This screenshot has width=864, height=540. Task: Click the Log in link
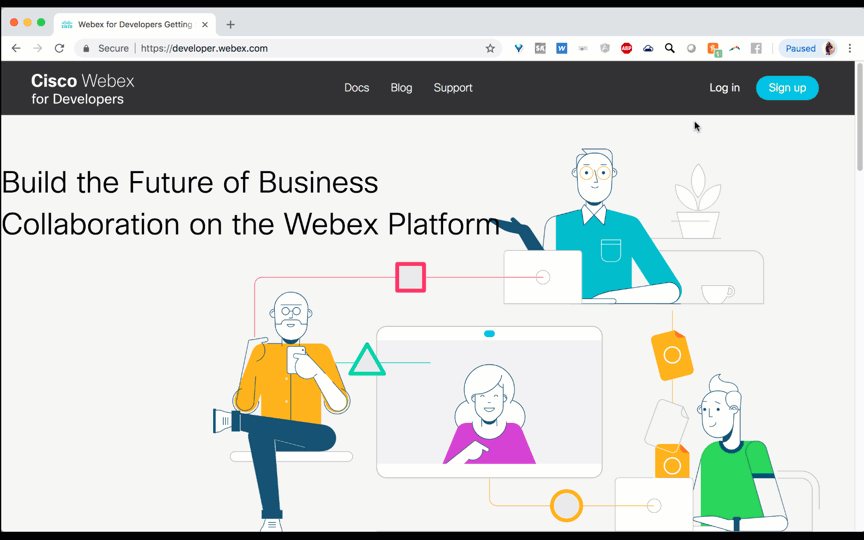coord(724,88)
